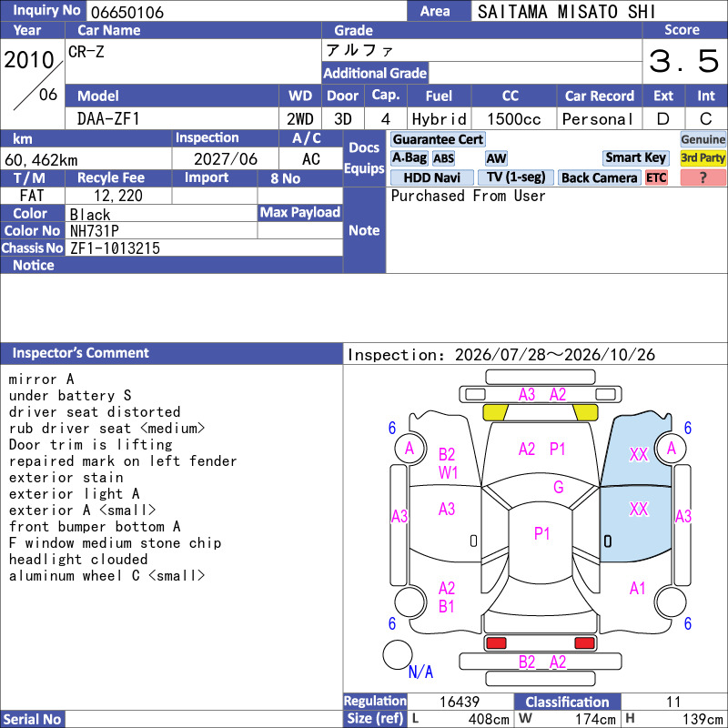The image size is (728, 728).
Task: Click exterior grade D
Action: [663, 119]
